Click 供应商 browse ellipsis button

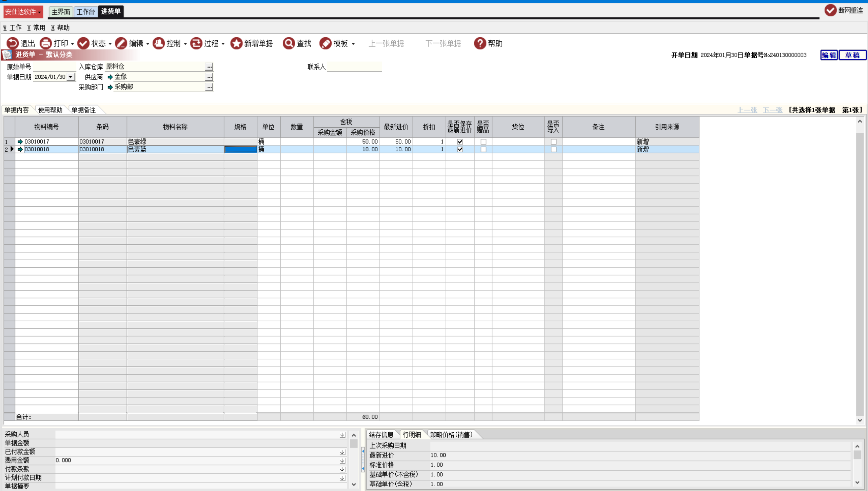[209, 77]
